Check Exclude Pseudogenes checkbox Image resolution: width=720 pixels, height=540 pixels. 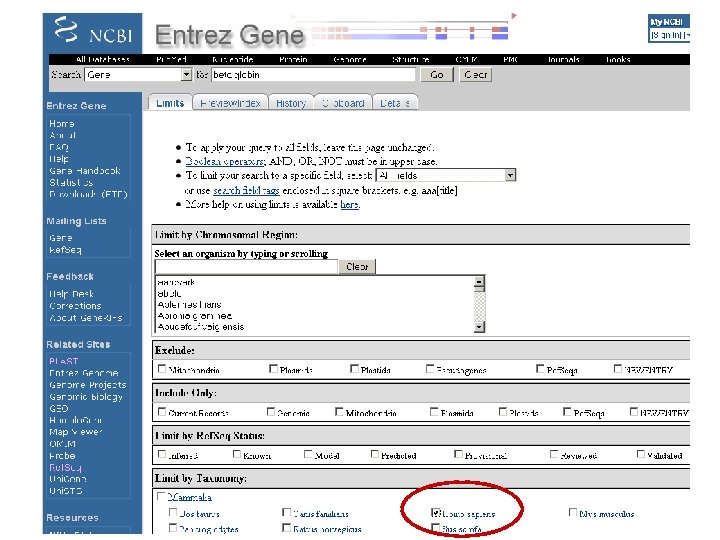pyautogui.click(x=430, y=369)
